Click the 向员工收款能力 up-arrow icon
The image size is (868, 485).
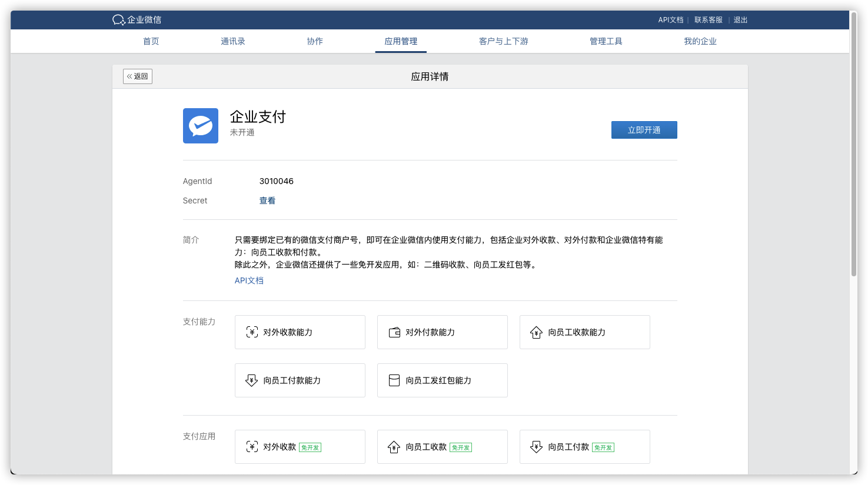coord(536,332)
